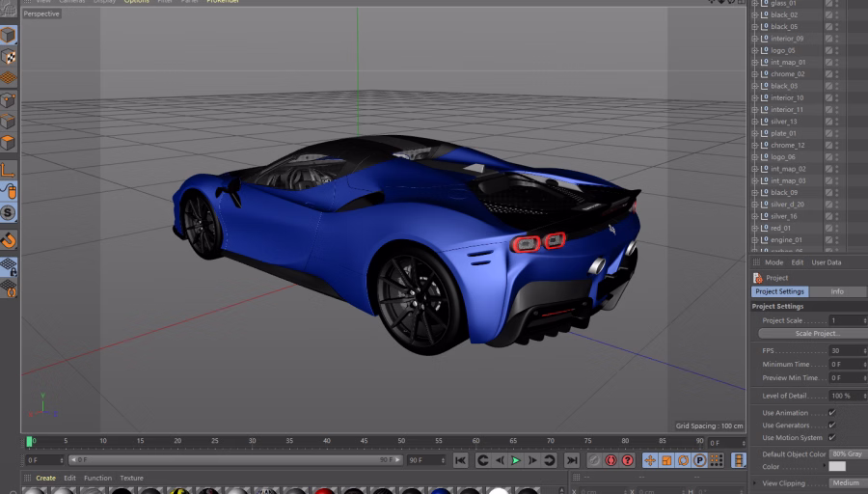
Task: Switch to Polygons mode in left toolbar
Action: tap(9, 143)
